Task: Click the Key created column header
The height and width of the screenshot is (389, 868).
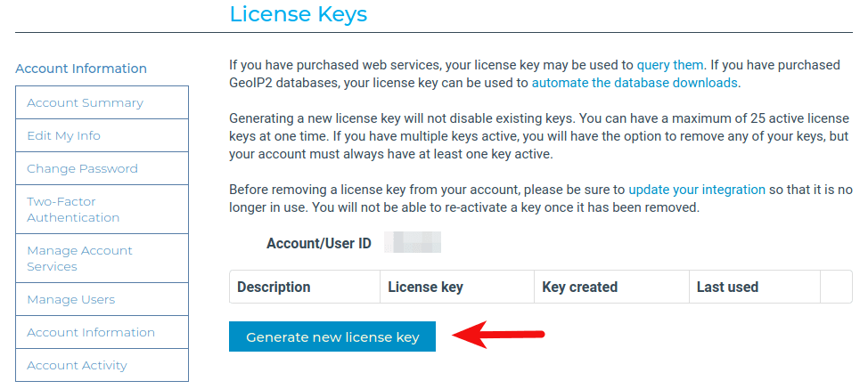Action: point(579,287)
